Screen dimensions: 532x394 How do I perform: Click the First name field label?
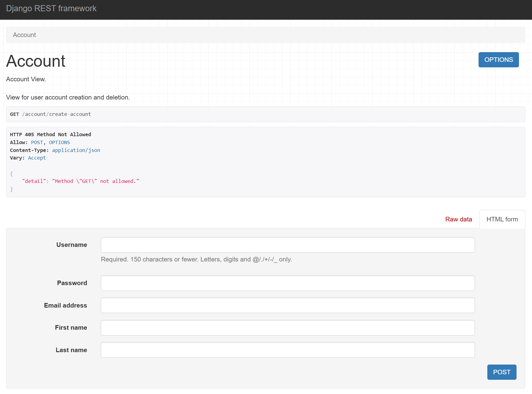coord(71,328)
